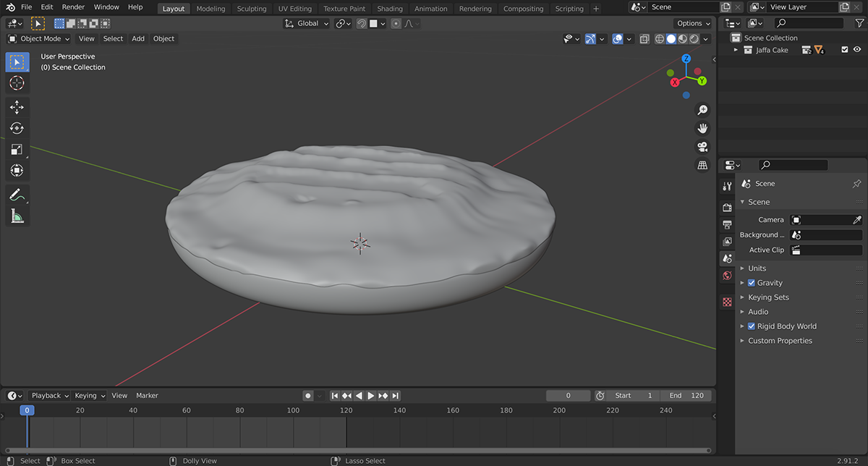Image resolution: width=868 pixels, height=466 pixels.
Task: Open the View Layer properties tab
Action: click(x=728, y=242)
